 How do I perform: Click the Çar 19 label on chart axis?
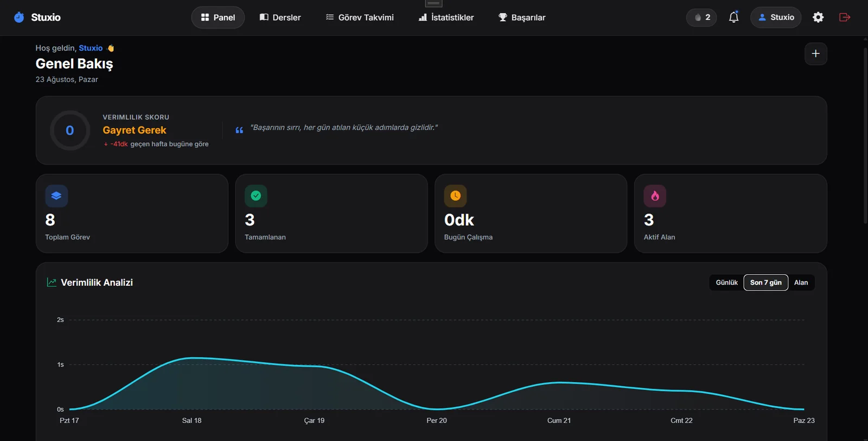(314, 420)
